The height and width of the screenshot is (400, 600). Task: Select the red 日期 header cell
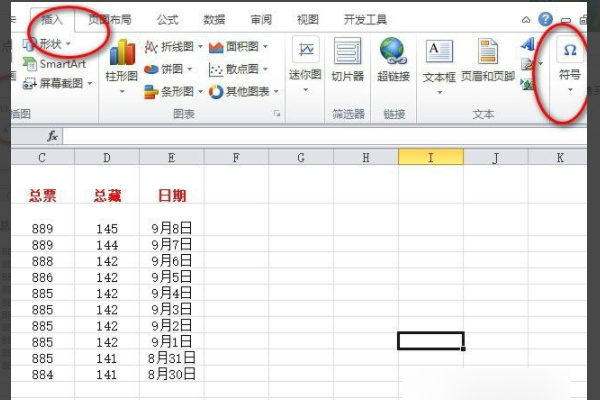pos(171,184)
